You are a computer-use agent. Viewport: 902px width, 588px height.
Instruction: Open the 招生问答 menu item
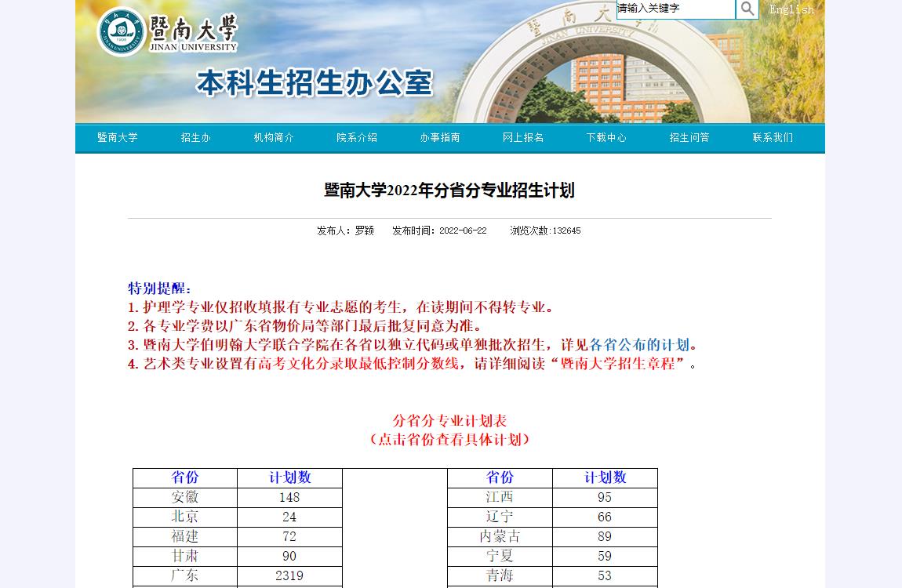(689, 137)
